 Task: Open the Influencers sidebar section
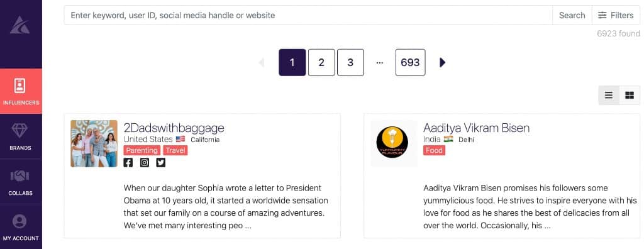(21, 91)
